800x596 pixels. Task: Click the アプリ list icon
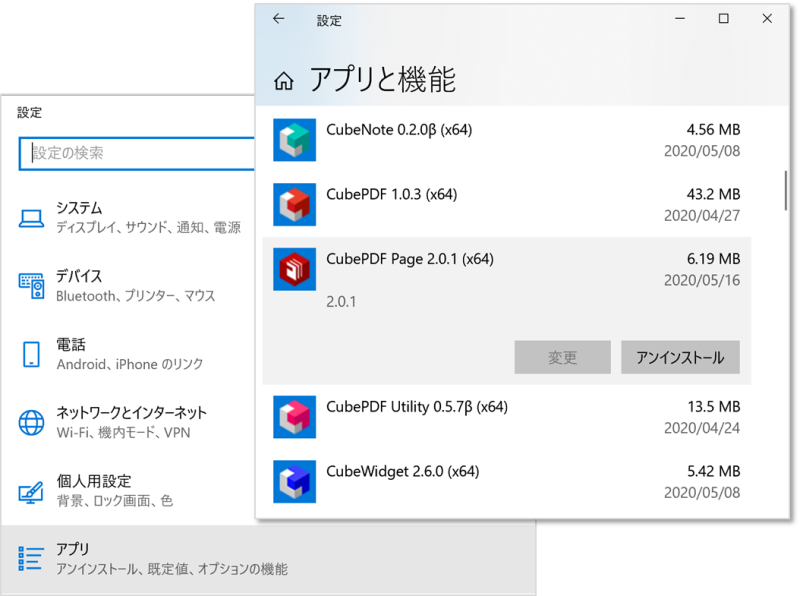click(x=30, y=558)
